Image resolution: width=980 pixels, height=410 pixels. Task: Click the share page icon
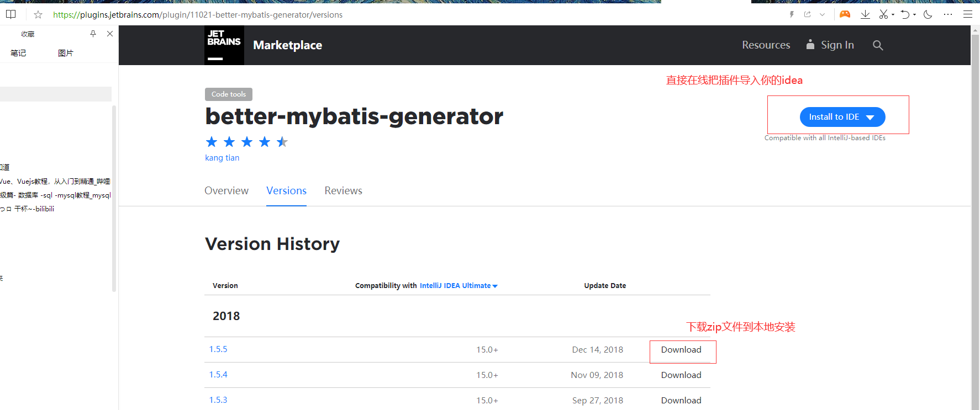tap(808, 14)
